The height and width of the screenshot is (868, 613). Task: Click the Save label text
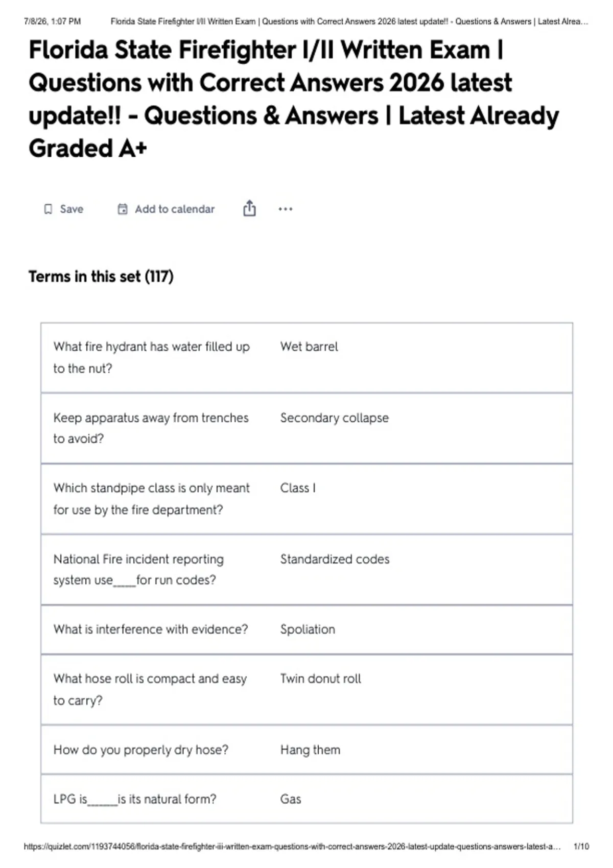coord(72,209)
